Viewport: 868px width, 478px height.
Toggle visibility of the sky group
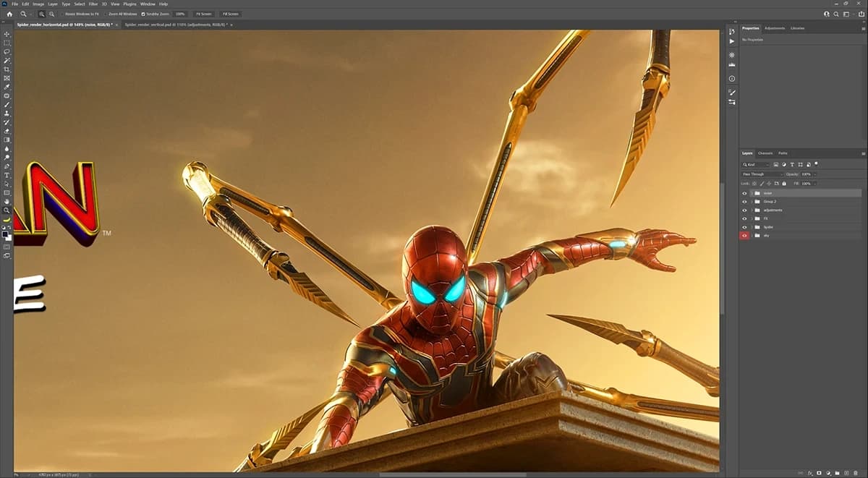click(744, 236)
